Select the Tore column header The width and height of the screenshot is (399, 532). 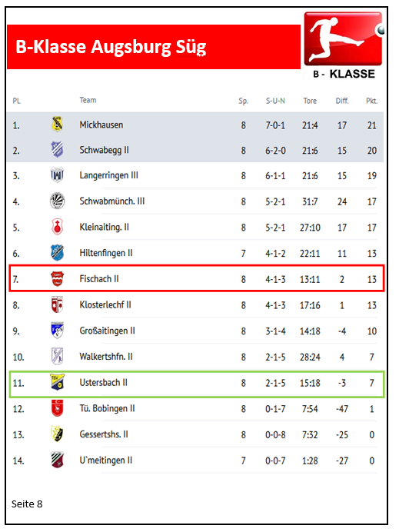[x=310, y=101]
